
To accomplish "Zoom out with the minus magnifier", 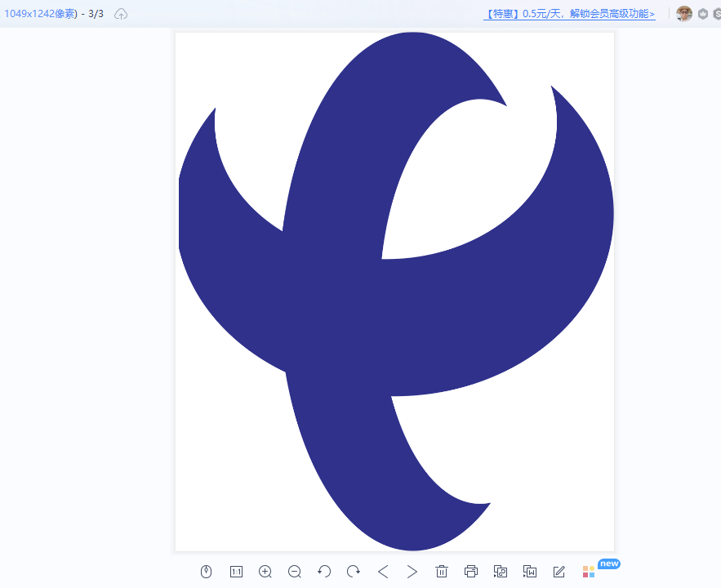I will [295, 572].
